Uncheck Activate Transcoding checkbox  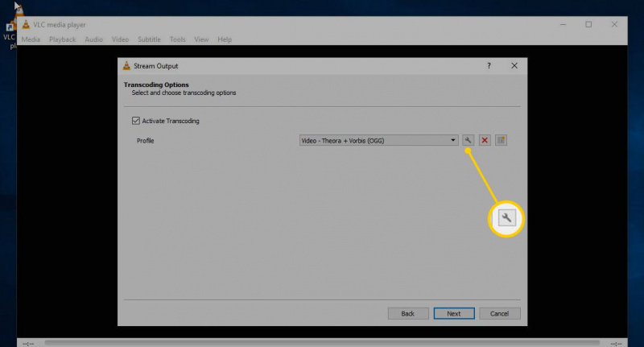[x=136, y=121]
